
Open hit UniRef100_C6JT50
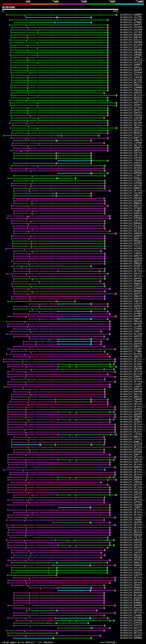point(131,18)
